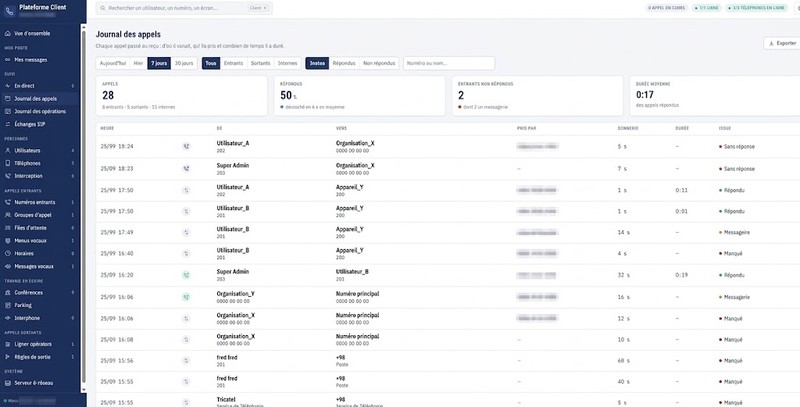The height and width of the screenshot is (407, 800).
Task: Click Parking icon in sidebar
Action: [x=8, y=306]
